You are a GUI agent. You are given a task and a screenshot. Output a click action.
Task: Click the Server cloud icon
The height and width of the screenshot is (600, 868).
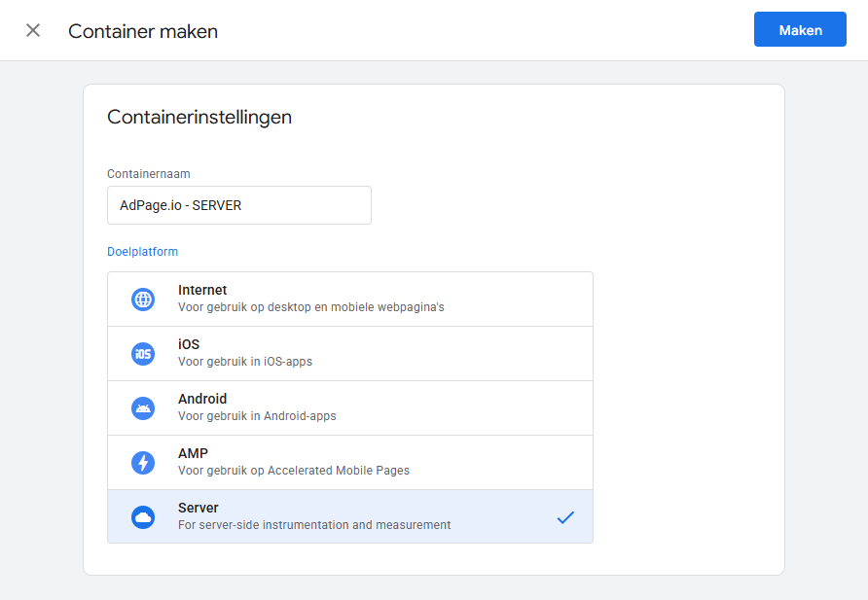[143, 517]
